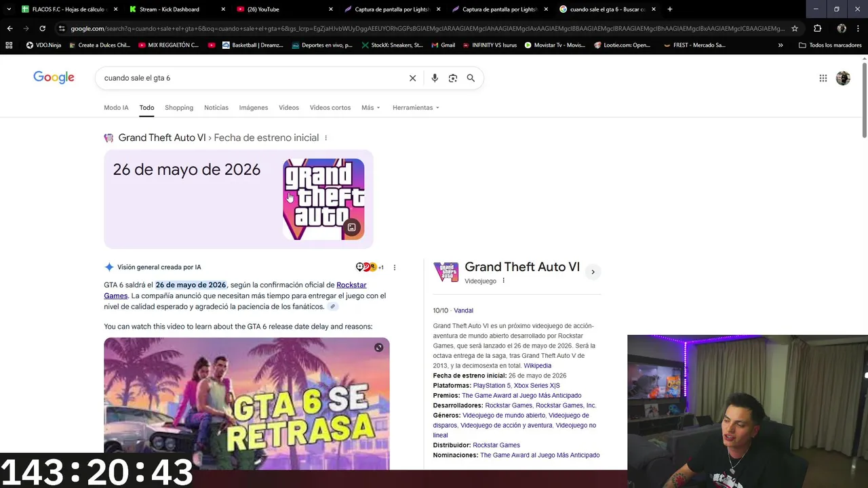Close the 'cuando sale el gta 6' tab
The width and height of the screenshot is (868, 488).
[654, 9]
